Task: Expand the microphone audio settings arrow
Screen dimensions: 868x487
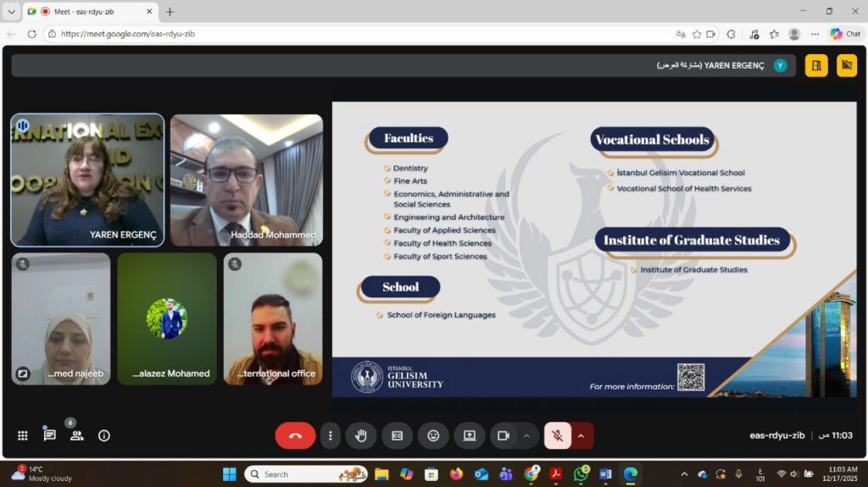Action: (x=581, y=435)
